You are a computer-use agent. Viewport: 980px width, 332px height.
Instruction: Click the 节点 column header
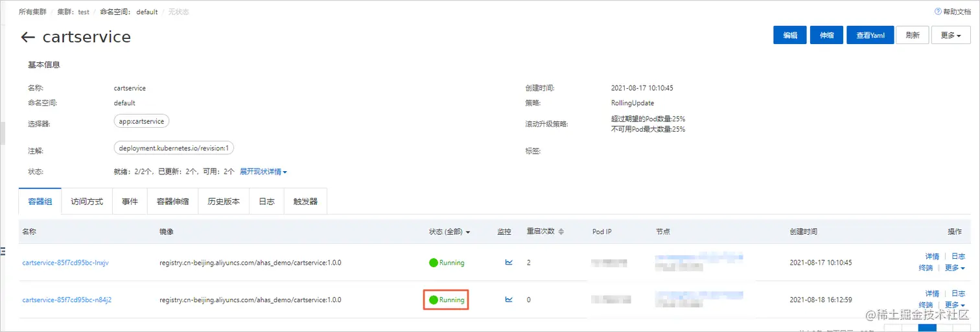coord(662,231)
